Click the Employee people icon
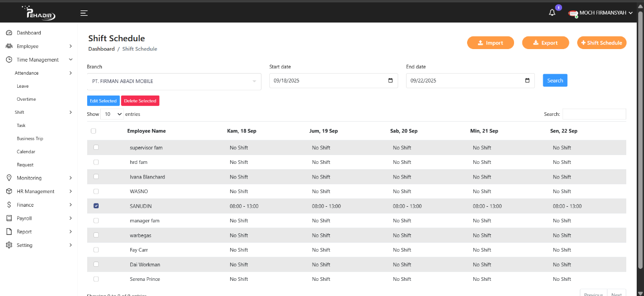This screenshot has width=644, height=296. (x=9, y=46)
